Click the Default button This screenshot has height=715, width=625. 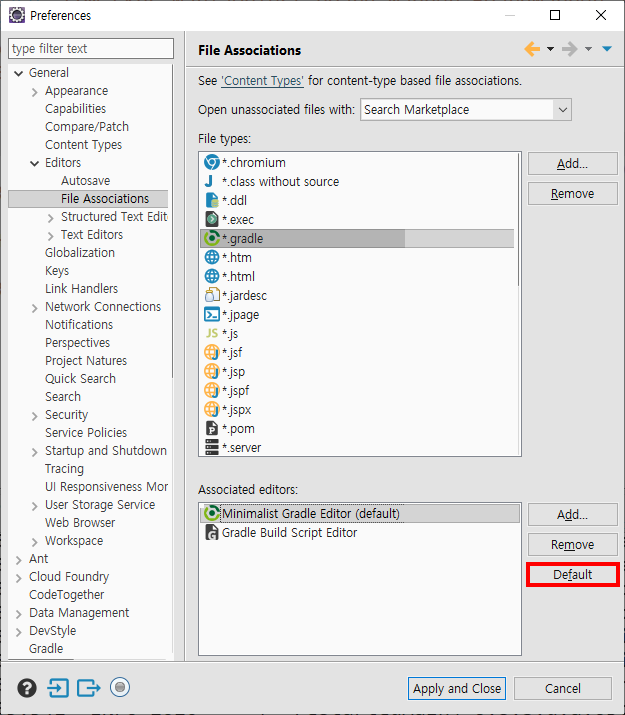tap(573, 575)
